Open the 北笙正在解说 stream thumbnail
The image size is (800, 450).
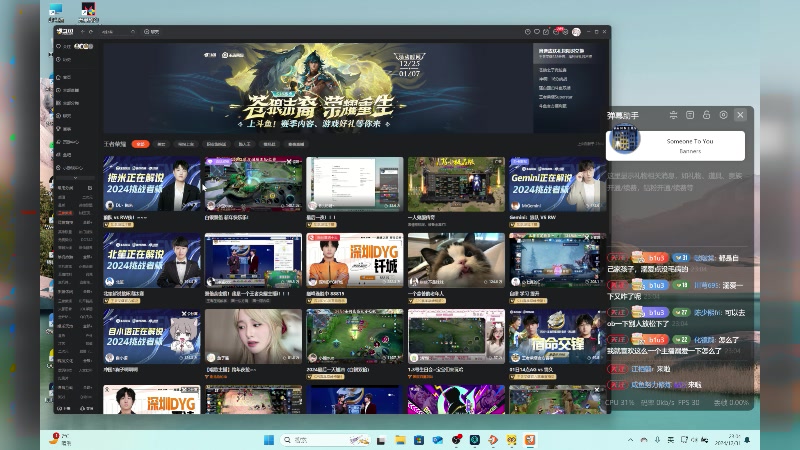pos(152,260)
